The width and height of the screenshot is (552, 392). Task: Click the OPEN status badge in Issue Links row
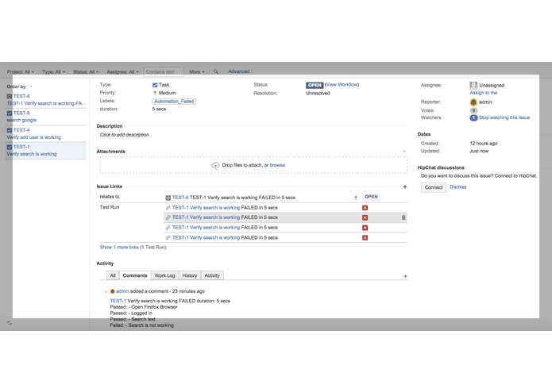(371, 197)
